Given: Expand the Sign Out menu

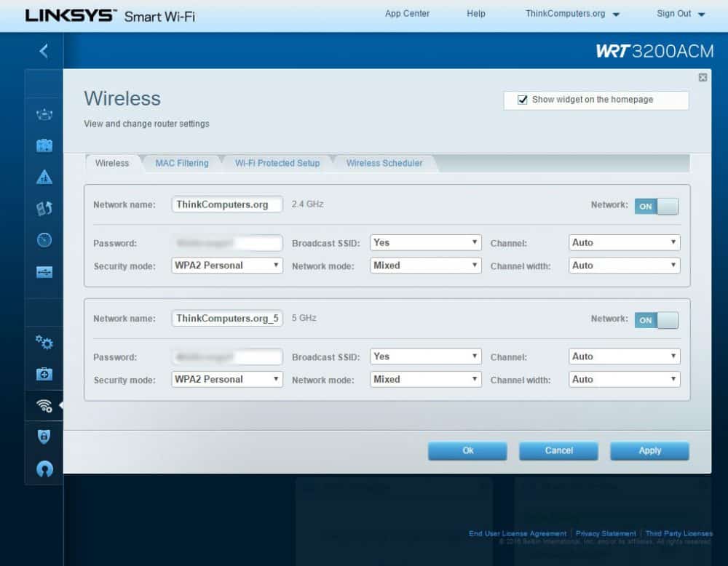Looking at the screenshot, I should [681, 14].
